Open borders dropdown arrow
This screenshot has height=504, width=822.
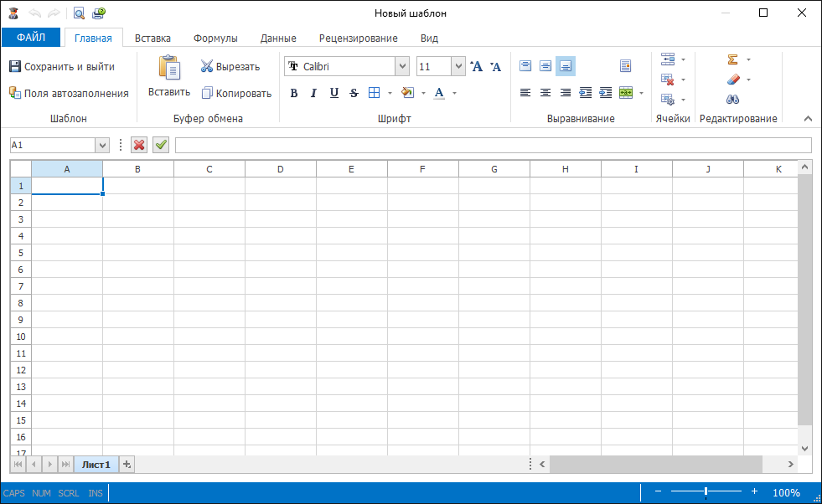390,93
